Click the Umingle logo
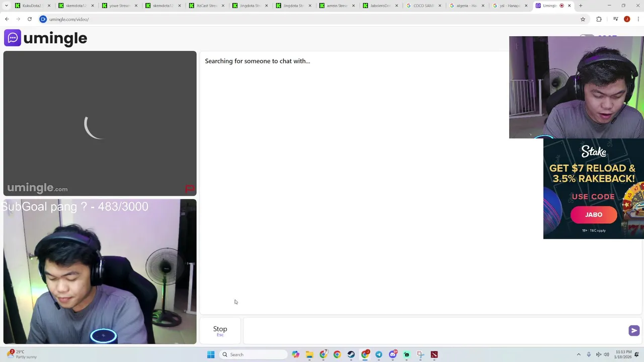This screenshot has width=644, height=362. pyautogui.click(x=45, y=38)
